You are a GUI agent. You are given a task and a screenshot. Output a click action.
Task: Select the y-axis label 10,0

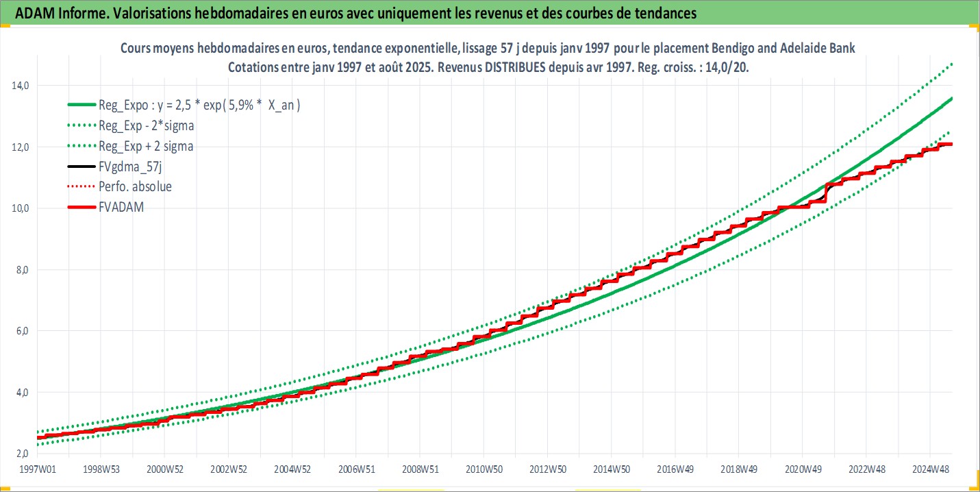[20, 208]
